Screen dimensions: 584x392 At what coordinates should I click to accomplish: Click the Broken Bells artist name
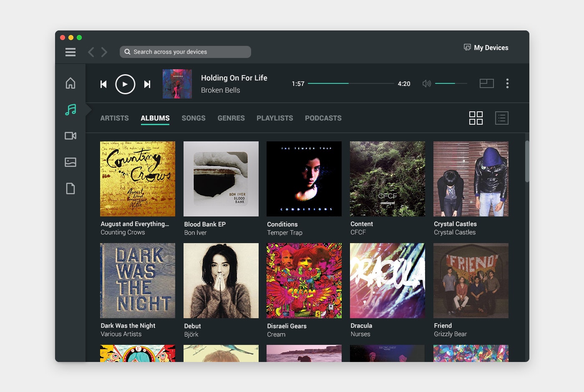(x=220, y=90)
